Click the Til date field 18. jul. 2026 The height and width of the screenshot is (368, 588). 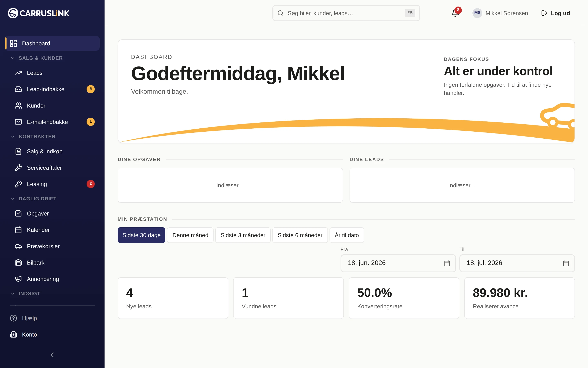[x=517, y=263]
